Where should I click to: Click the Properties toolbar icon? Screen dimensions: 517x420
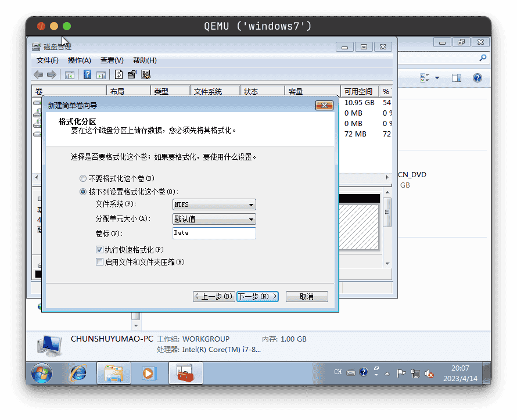[132, 74]
